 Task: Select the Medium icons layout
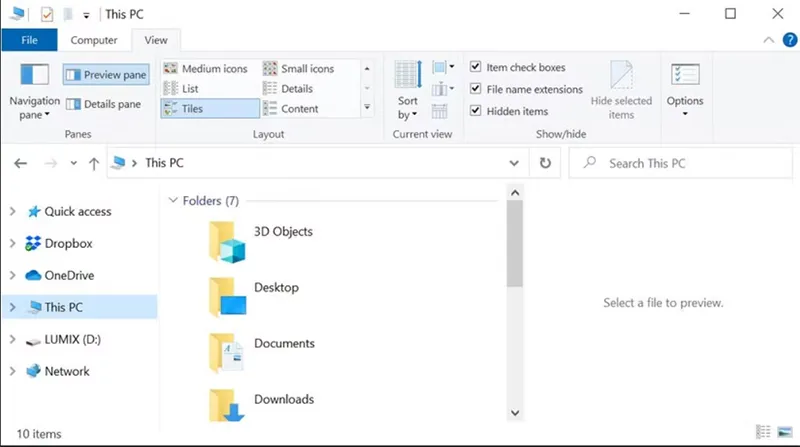pos(206,68)
